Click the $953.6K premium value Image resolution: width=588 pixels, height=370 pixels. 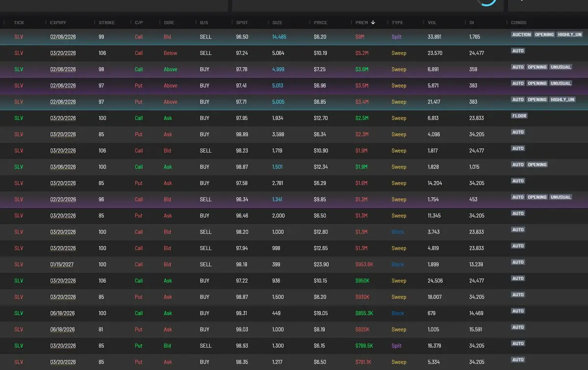point(364,264)
